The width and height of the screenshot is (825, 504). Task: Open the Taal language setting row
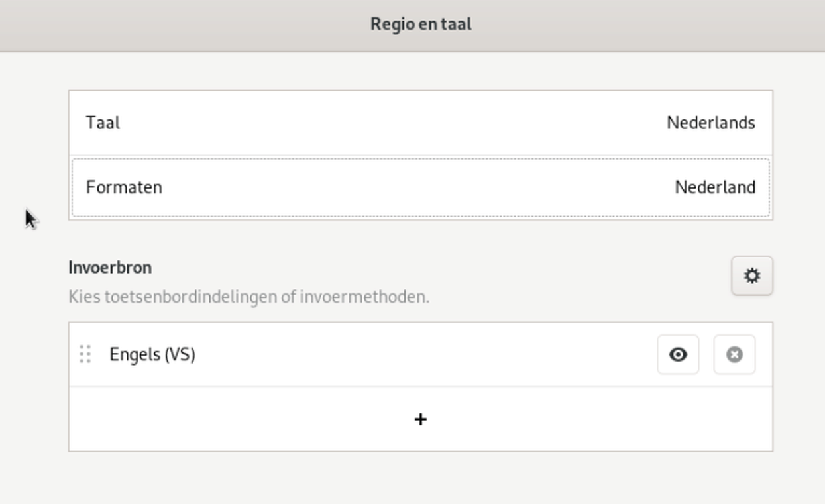coord(421,123)
